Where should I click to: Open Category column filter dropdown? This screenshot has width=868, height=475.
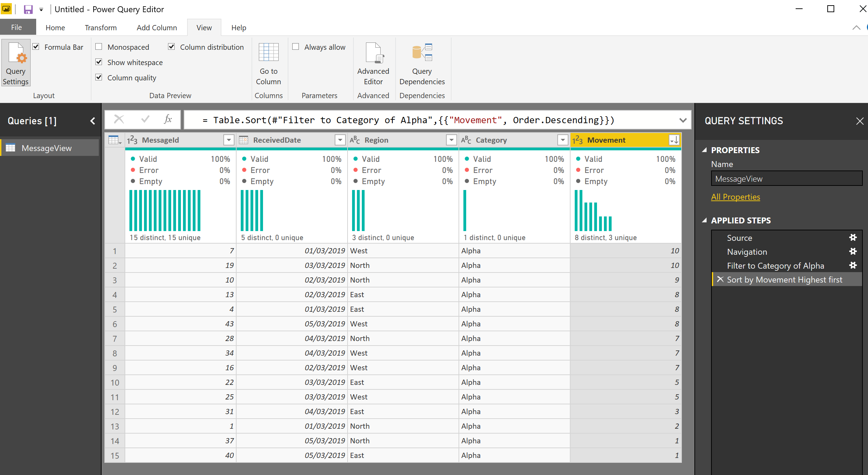563,140
